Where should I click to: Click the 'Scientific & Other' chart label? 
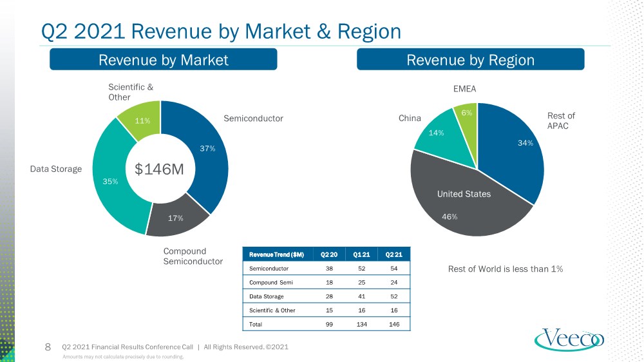131,92
